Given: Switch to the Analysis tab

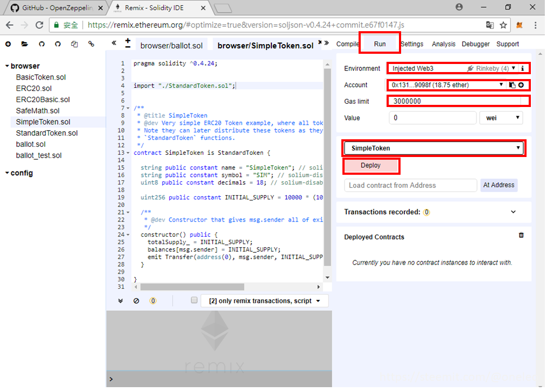Looking at the screenshot, I should pyautogui.click(x=444, y=44).
